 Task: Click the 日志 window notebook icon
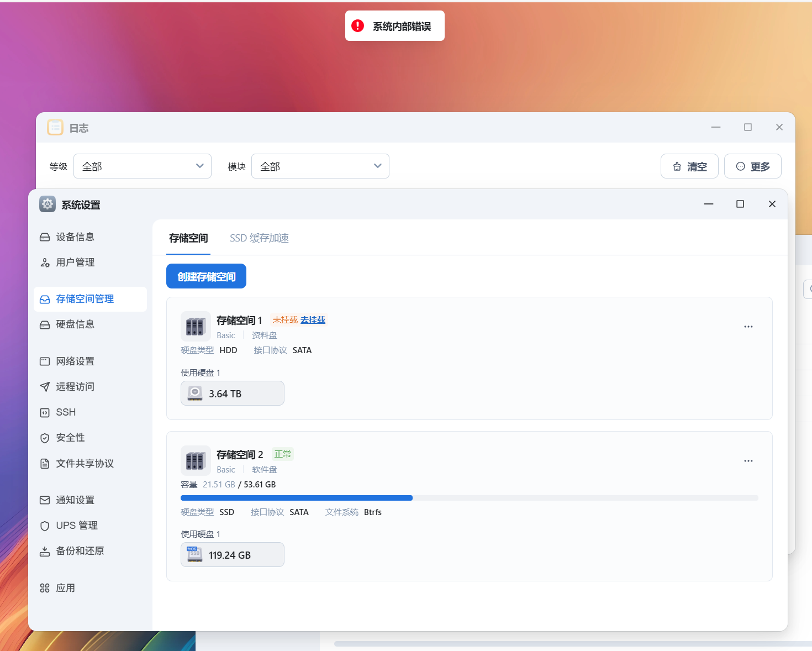pyautogui.click(x=55, y=128)
